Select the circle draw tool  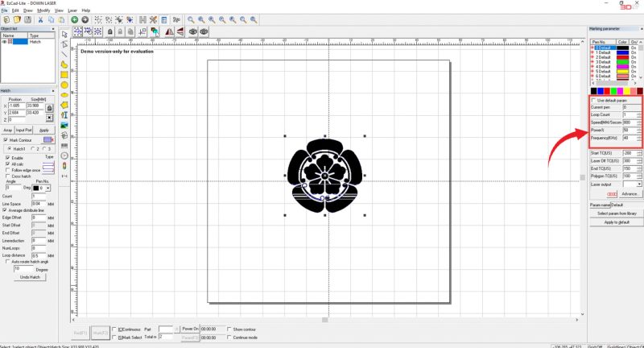point(64,85)
